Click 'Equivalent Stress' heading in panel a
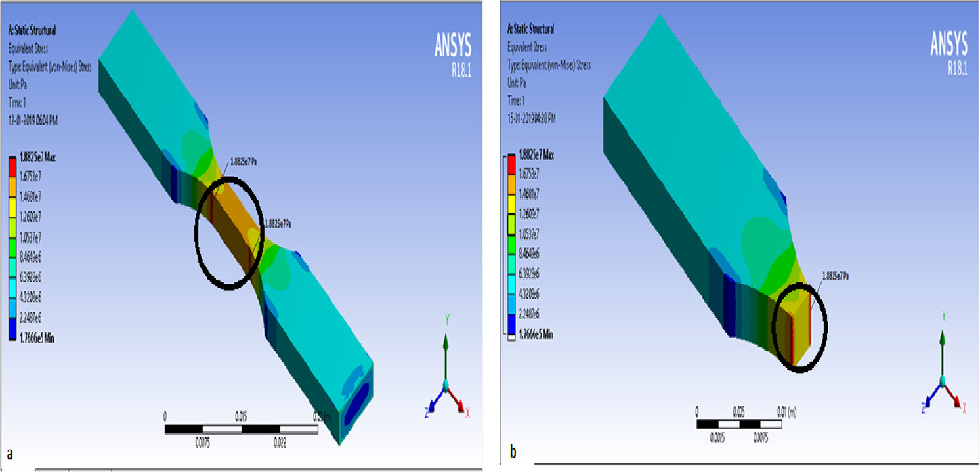980x472 pixels. [x=28, y=48]
